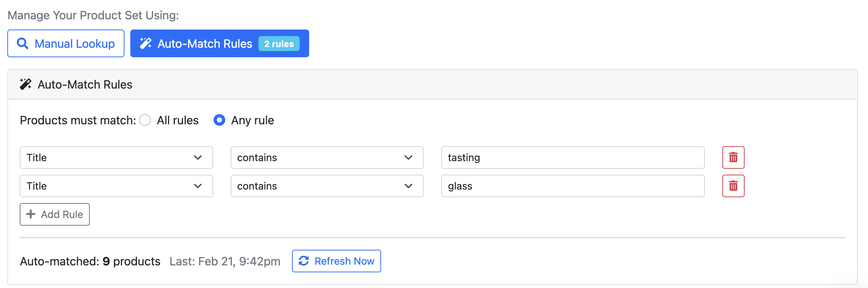
Task: Choose the 'Any rule' radio option
Action: [219, 120]
